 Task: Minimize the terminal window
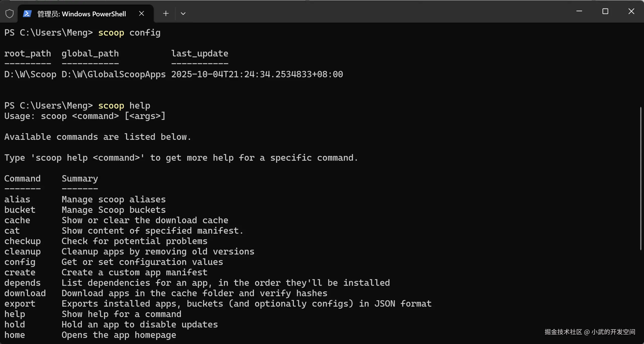click(579, 11)
